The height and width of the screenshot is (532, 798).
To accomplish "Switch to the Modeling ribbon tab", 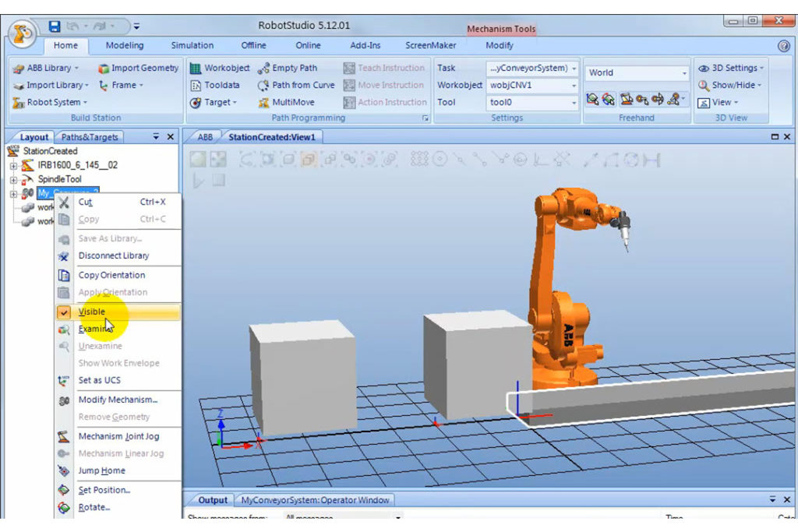I will click(x=125, y=46).
